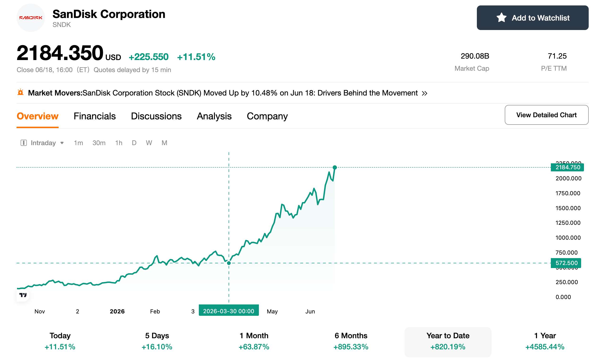Viewport: 592px width, 364px height.
Task: Click the 750.000 price axis label
Action: point(566,252)
